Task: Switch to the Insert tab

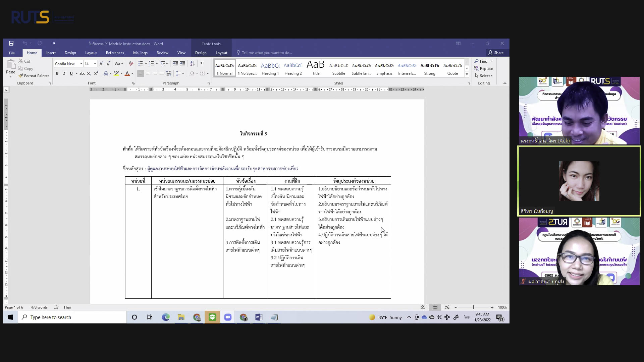Action: coord(51,53)
